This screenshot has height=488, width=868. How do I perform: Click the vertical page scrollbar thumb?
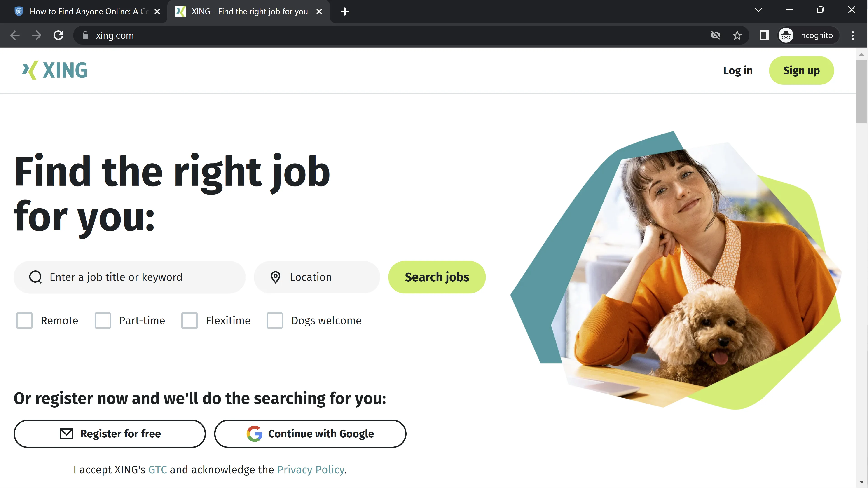pyautogui.click(x=862, y=91)
